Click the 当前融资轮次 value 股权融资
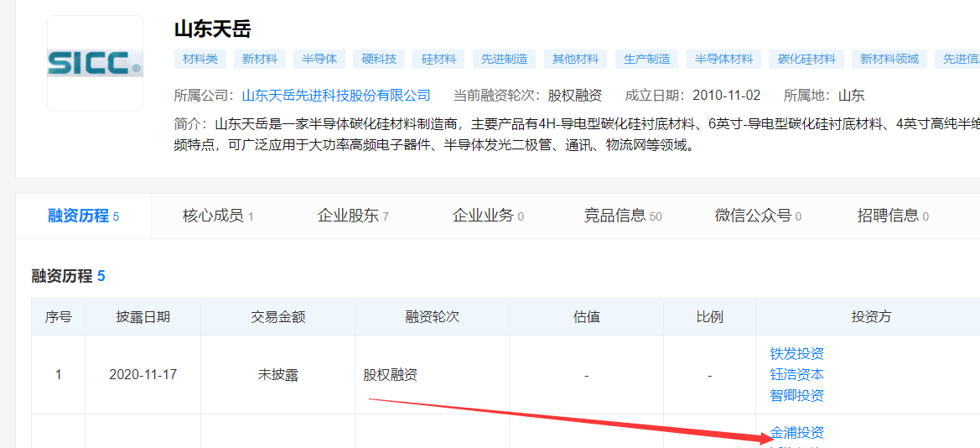Viewport: 980px width, 448px height. click(x=575, y=96)
